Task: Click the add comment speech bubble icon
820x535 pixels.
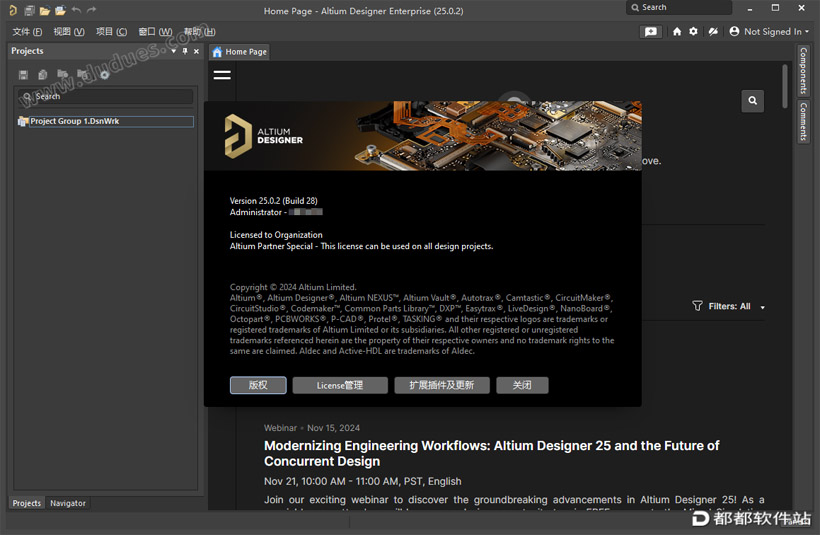Action: click(x=651, y=32)
